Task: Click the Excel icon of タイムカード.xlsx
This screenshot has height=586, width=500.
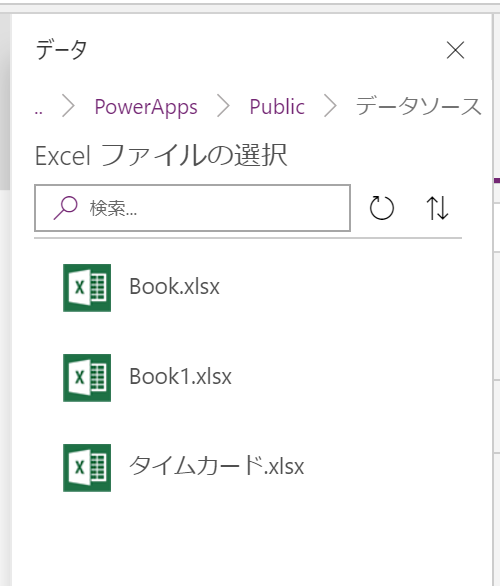Action: tap(87, 468)
